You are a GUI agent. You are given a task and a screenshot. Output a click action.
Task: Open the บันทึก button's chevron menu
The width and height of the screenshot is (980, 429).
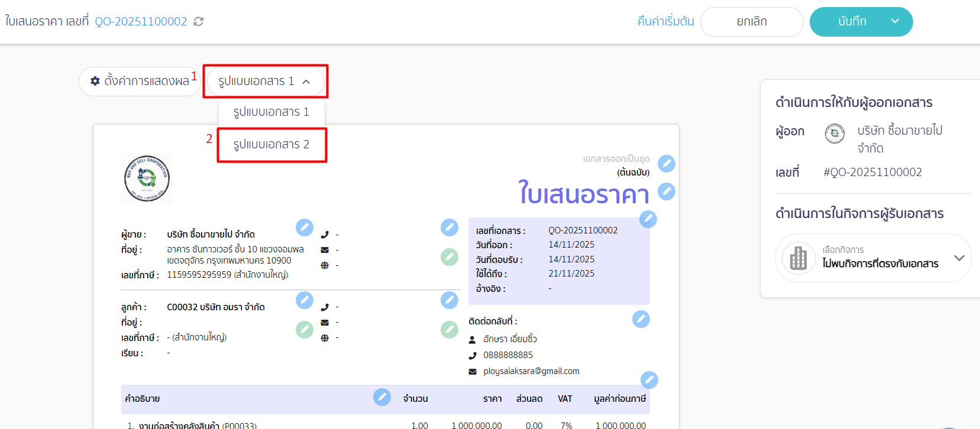click(895, 21)
